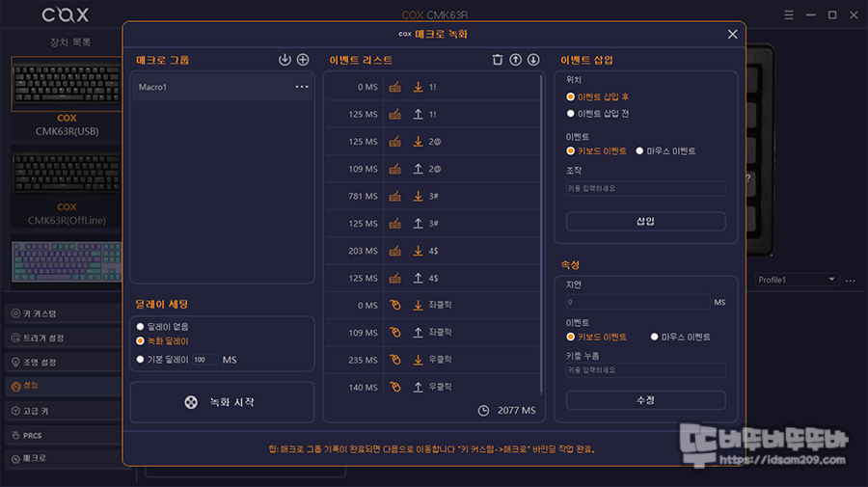Open 키 커스텀 sidebar menu
868x487 pixels.
(64, 313)
